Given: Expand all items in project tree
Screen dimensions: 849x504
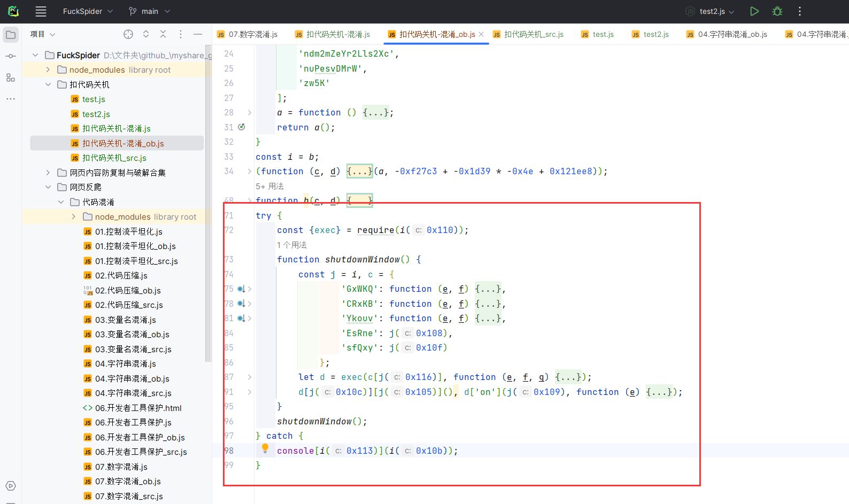Looking at the screenshot, I should point(146,34).
